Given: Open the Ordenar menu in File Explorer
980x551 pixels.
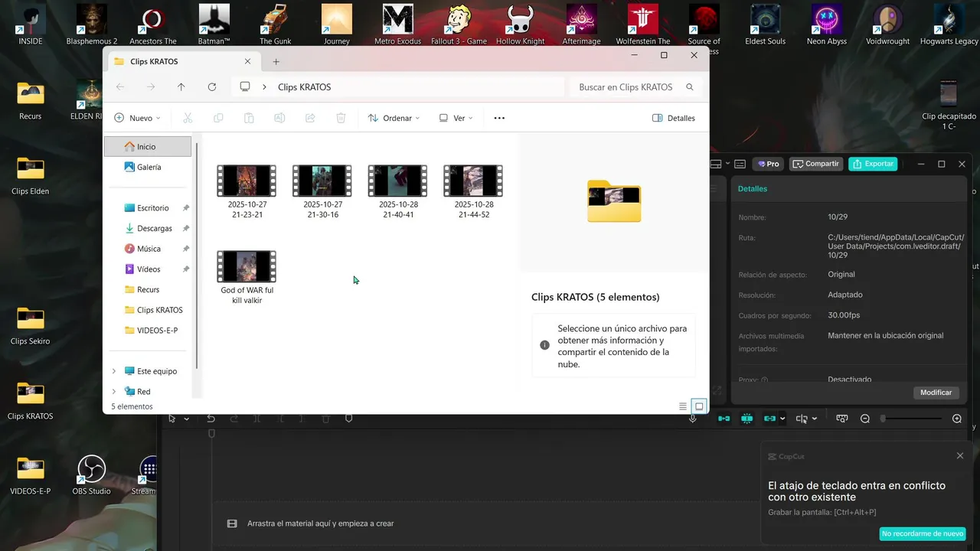Looking at the screenshot, I should 394,118.
